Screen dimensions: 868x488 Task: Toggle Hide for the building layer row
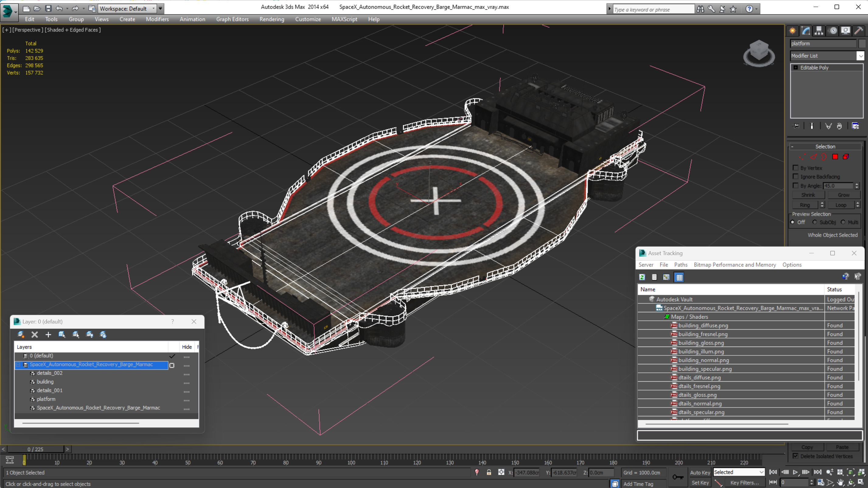[186, 383]
